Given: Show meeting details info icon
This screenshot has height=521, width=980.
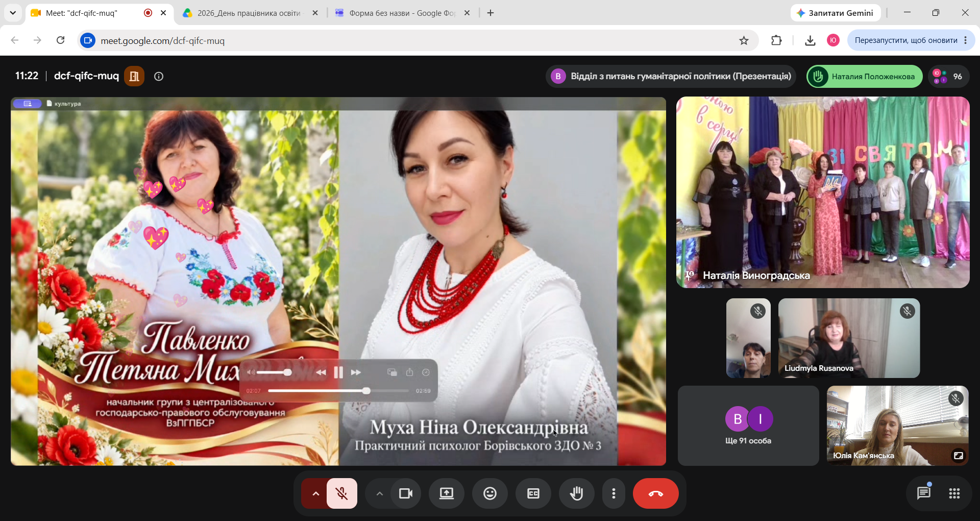Looking at the screenshot, I should (x=159, y=76).
